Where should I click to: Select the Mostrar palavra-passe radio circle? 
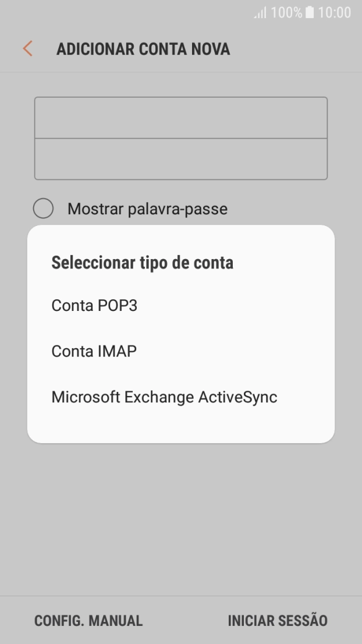43,207
